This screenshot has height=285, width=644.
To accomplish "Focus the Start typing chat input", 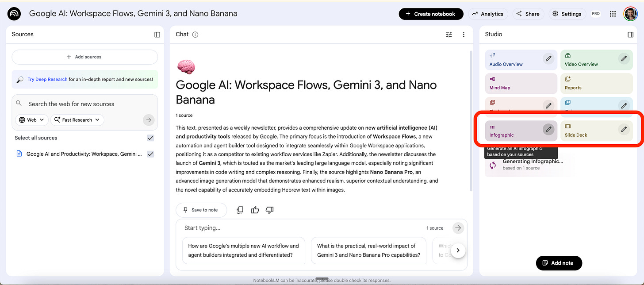I will pyautogui.click(x=301, y=228).
